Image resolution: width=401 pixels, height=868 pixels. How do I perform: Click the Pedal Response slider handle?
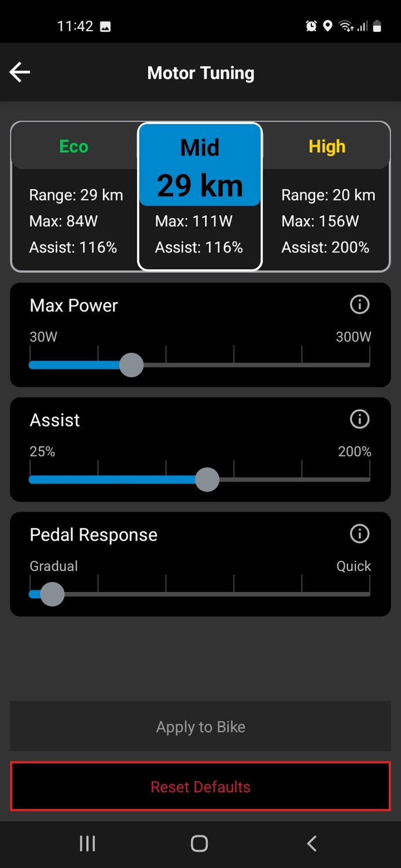coord(52,594)
